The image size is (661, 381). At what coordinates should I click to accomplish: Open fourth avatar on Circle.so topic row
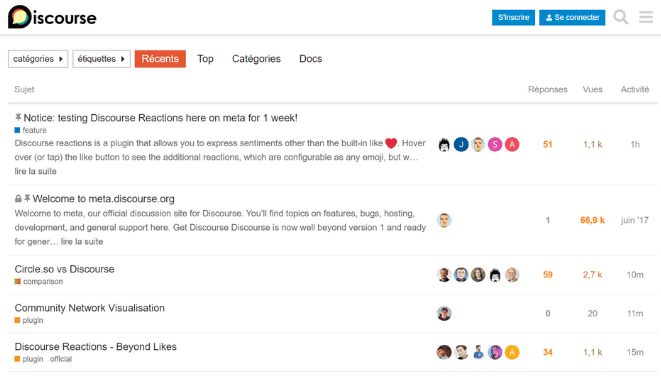click(x=495, y=275)
